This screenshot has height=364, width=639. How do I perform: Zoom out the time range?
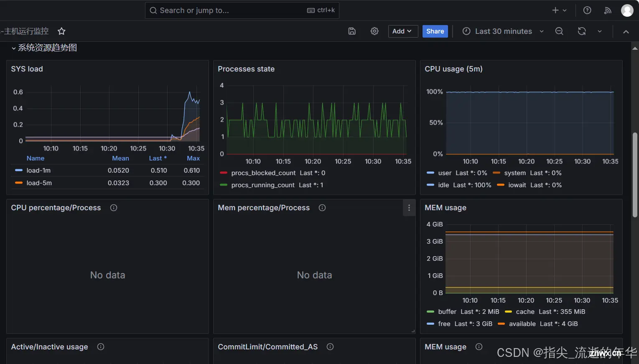pyautogui.click(x=559, y=31)
